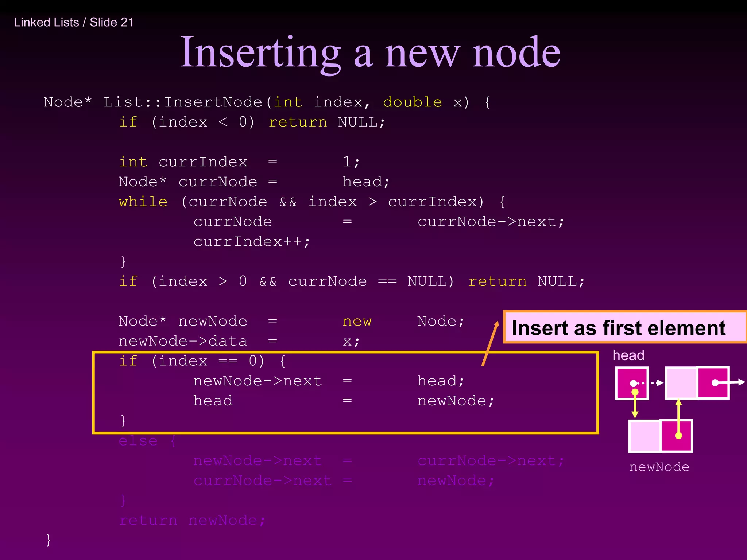Click the dimmed 'return newNode;' line
747x560 pixels.
(192, 520)
